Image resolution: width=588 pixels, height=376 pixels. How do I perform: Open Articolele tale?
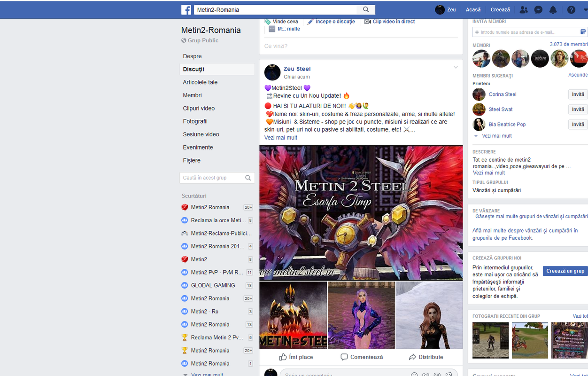click(x=200, y=82)
